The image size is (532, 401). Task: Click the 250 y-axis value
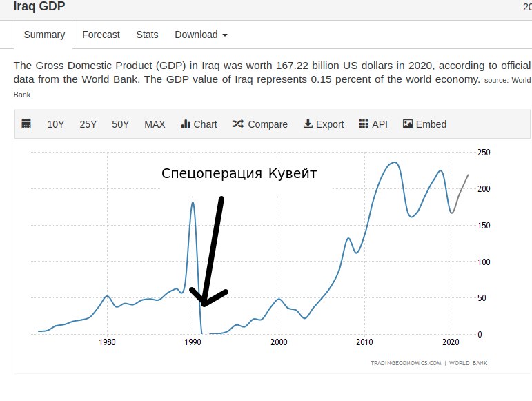click(484, 153)
